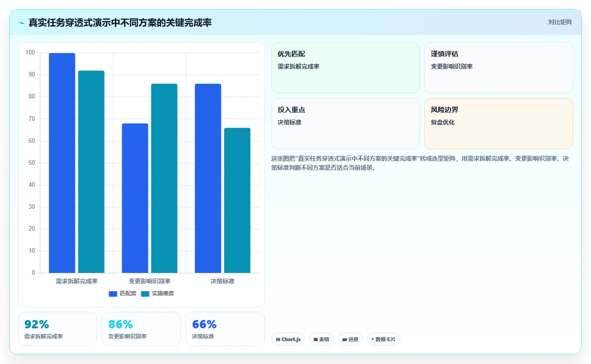
Task: Open the 投入重点 matrix card
Action: pos(346,124)
